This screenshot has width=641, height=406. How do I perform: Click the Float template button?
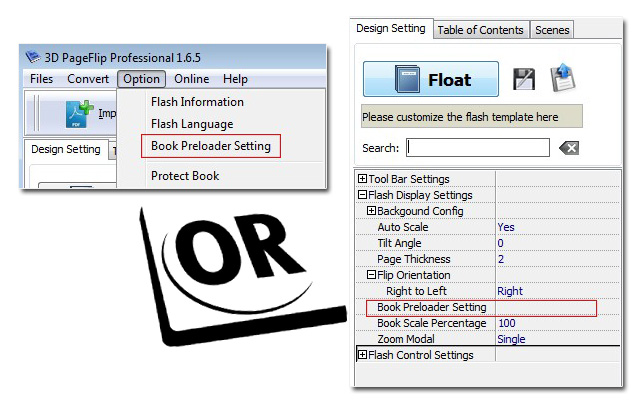coord(431,79)
